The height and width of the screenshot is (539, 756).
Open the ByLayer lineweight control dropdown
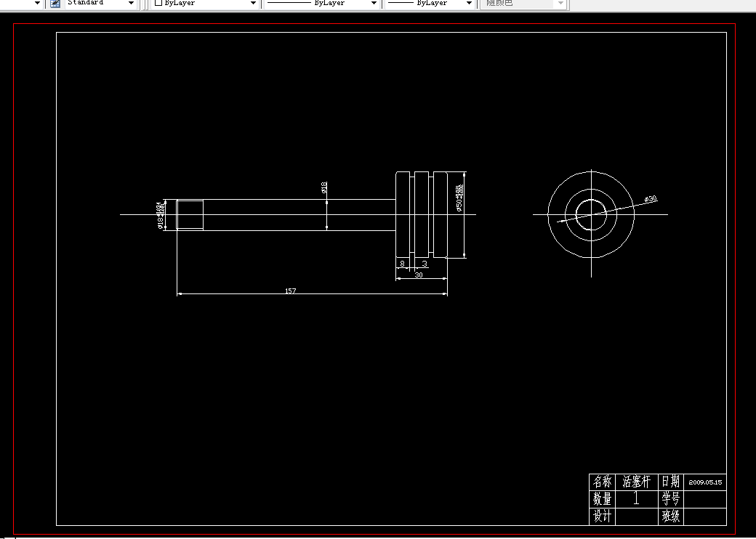(x=430, y=3)
